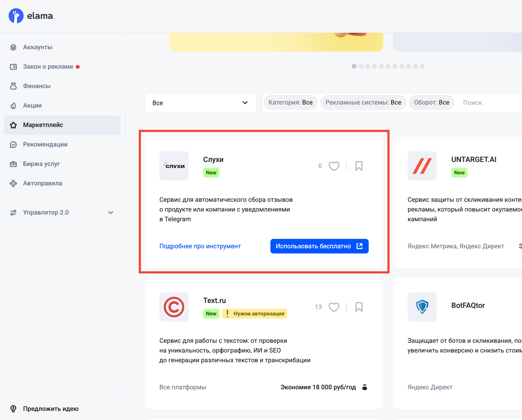The height and width of the screenshot is (420, 522).
Task: Bookmark the Слухи tool
Action: 359,166
